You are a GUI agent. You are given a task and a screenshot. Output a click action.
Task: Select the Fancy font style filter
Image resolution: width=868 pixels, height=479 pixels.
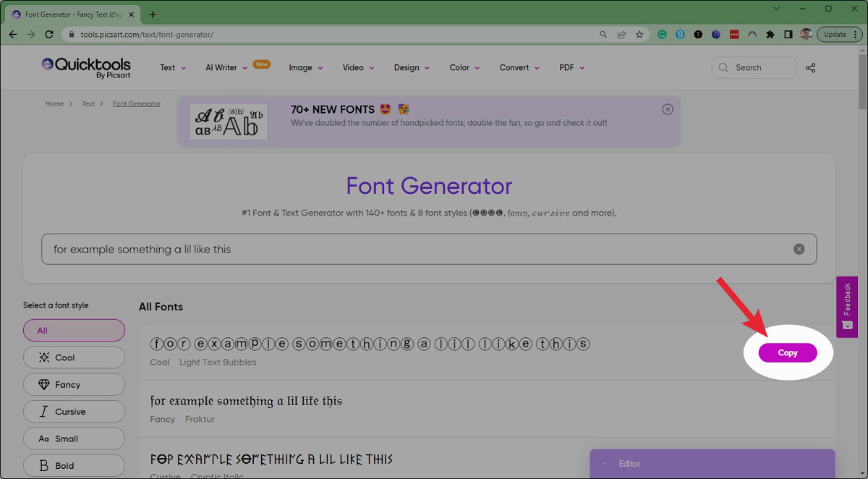click(x=74, y=384)
